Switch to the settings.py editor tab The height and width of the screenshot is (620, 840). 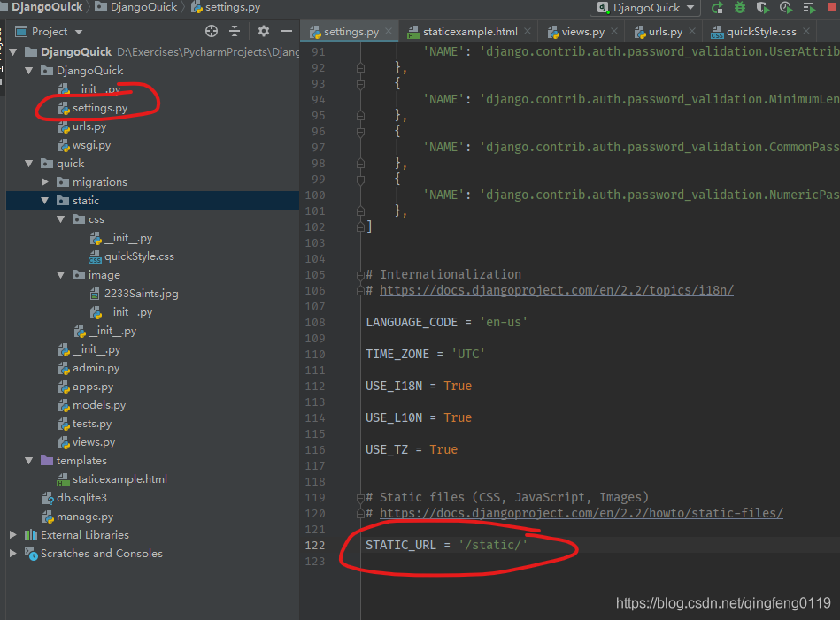click(351, 32)
